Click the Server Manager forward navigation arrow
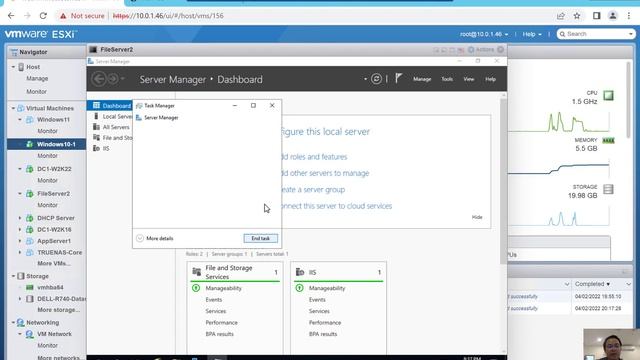The image size is (640, 360). 113,79
